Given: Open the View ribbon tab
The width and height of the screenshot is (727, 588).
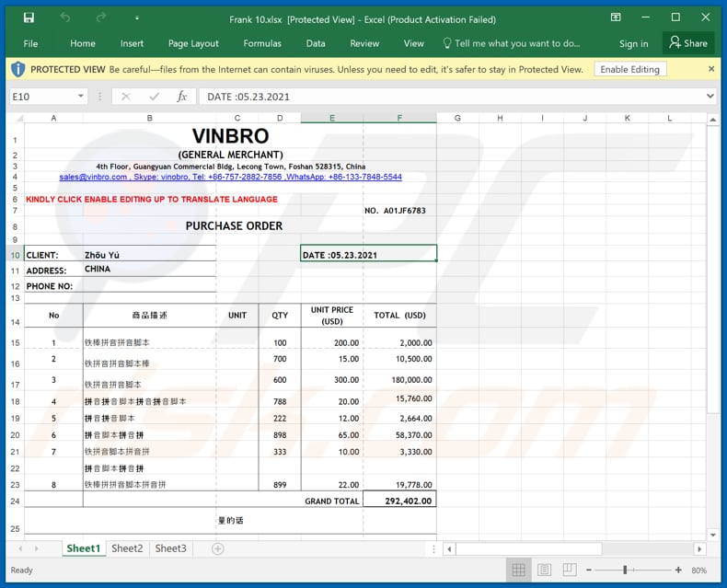Looking at the screenshot, I should (413, 43).
